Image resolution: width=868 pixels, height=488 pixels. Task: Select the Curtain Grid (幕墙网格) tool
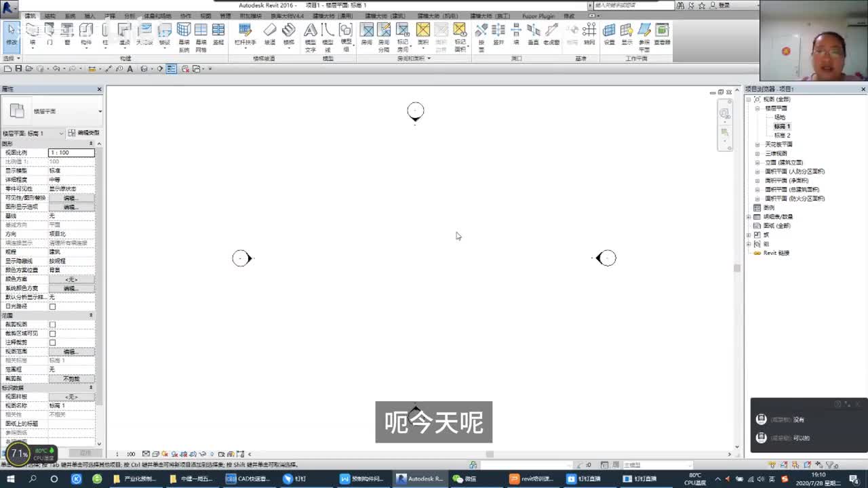coord(201,37)
